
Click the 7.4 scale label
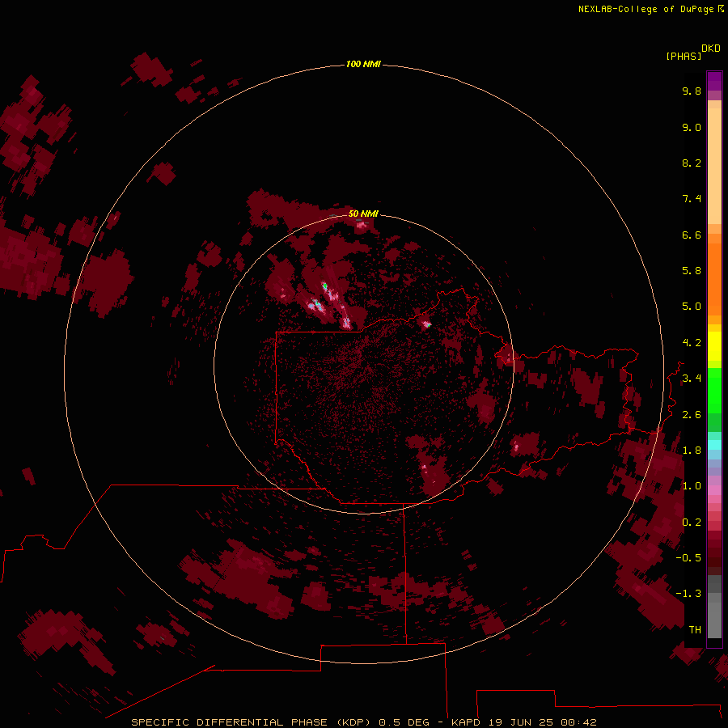pos(692,199)
